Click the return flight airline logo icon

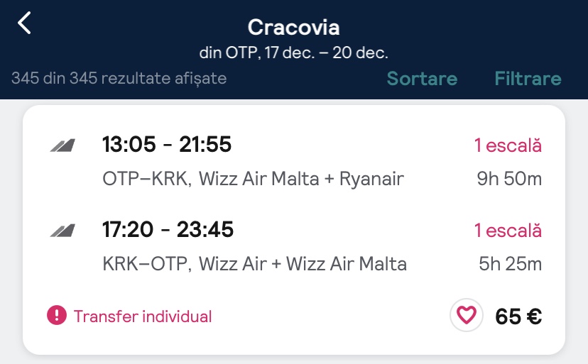click(62, 231)
